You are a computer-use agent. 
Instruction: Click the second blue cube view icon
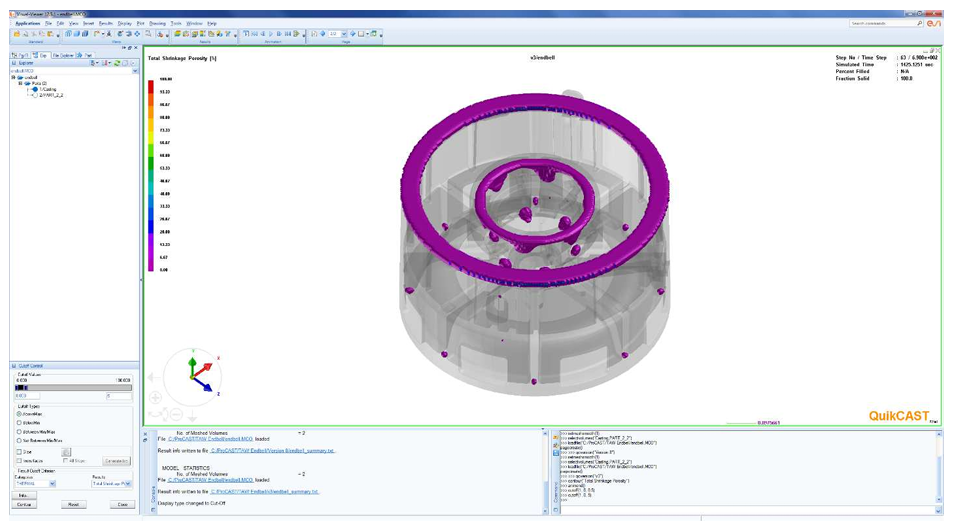(77, 34)
